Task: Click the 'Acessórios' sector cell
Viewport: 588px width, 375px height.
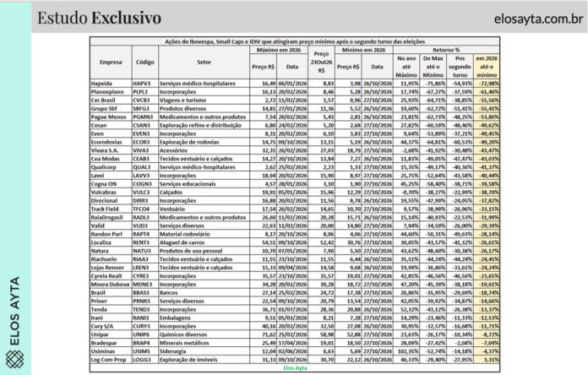Action: (204, 150)
